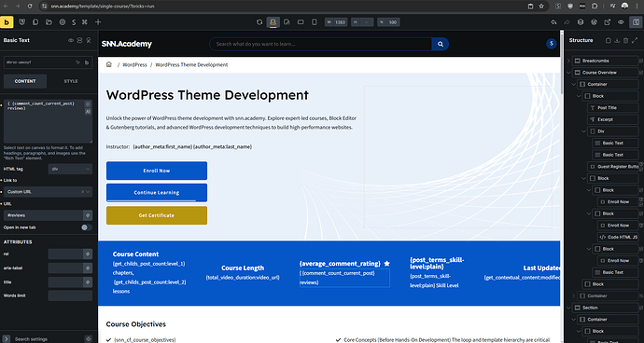Click the undo arrow in the toolbar
The width and height of the screenshot is (644, 343).
(553, 22)
